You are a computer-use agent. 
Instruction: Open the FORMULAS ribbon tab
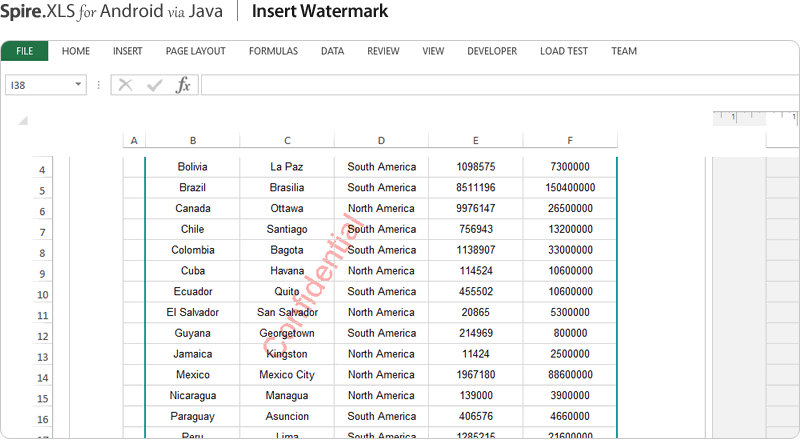tap(273, 51)
